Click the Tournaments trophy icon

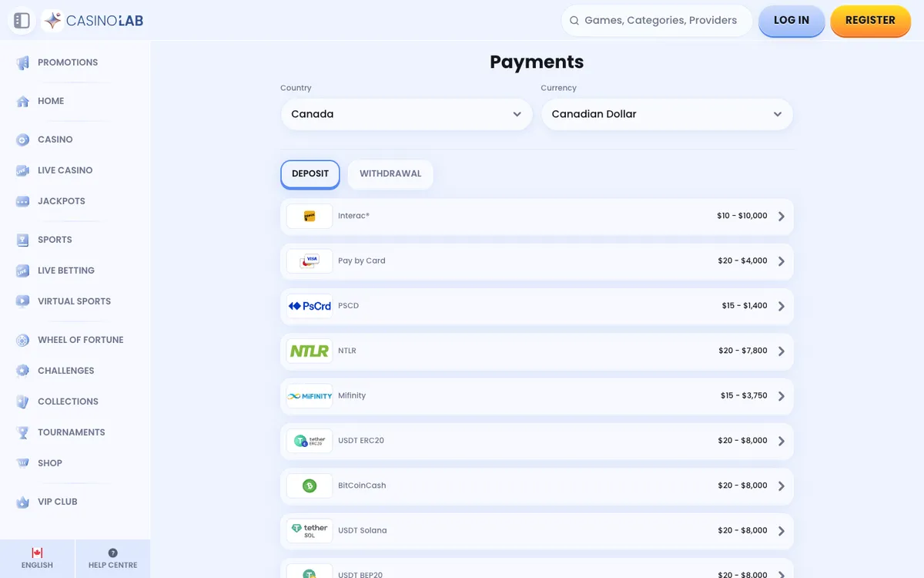pos(23,432)
